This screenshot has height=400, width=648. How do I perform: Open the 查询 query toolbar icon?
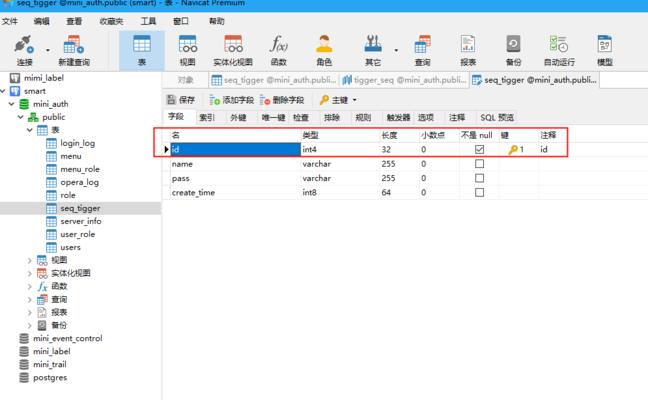[422, 50]
